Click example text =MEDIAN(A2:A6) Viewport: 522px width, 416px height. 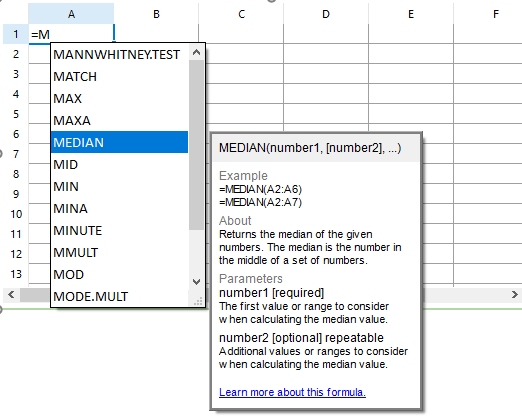[260, 189]
